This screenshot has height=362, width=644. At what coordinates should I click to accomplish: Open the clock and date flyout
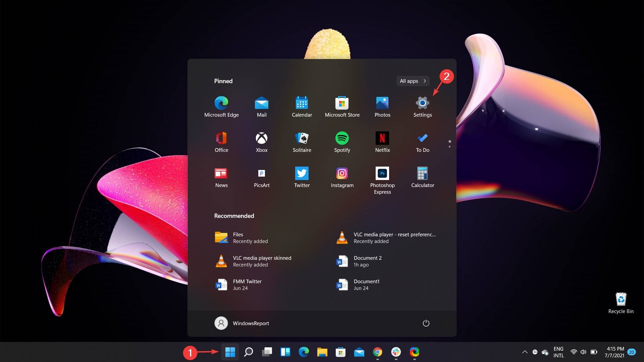pos(615,352)
